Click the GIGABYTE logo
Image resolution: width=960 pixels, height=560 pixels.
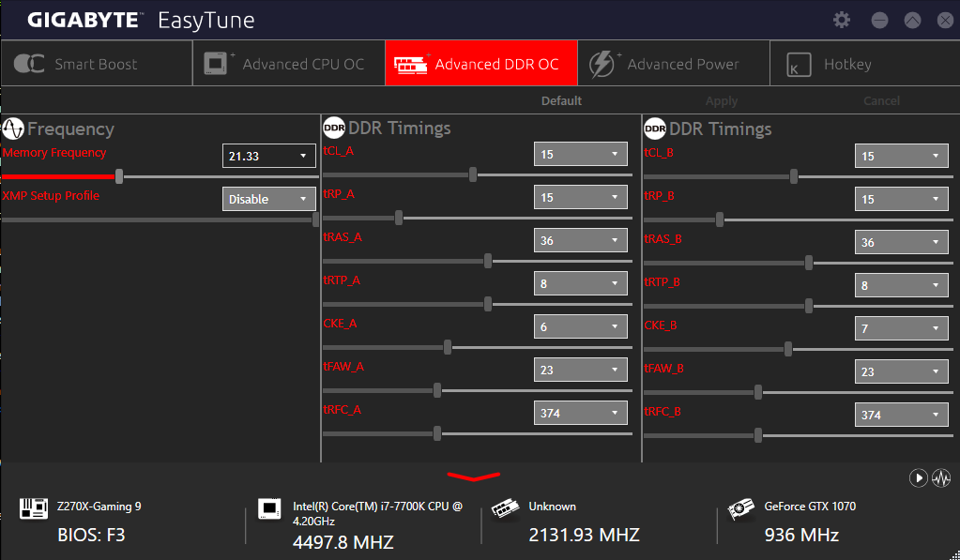point(84,21)
